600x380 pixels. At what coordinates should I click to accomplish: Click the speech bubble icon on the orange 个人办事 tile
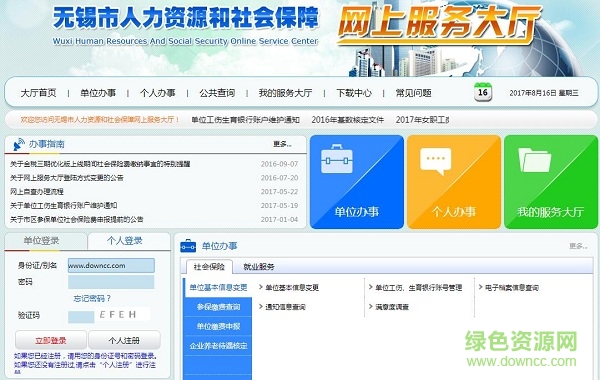coord(435,161)
